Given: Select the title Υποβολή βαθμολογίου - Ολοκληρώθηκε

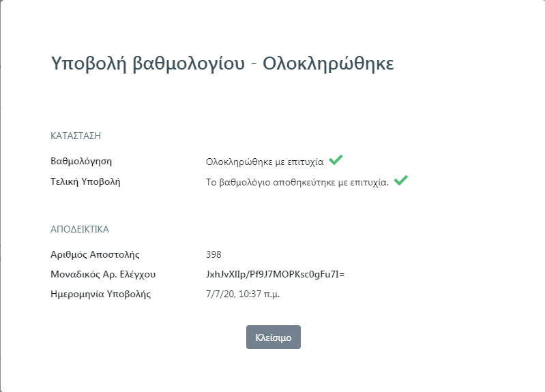Looking at the screenshot, I should click(x=222, y=64).
